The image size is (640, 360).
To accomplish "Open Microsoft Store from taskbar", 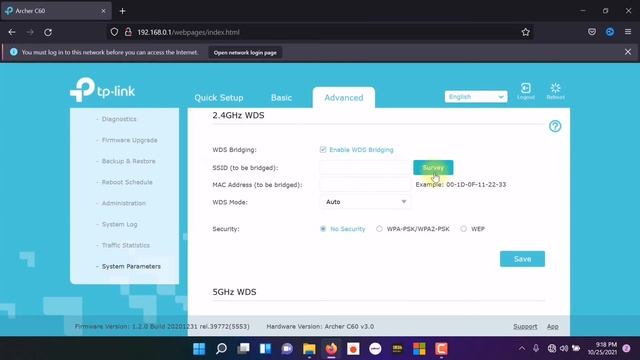I will pyautogui.click(x=419, y=349).
